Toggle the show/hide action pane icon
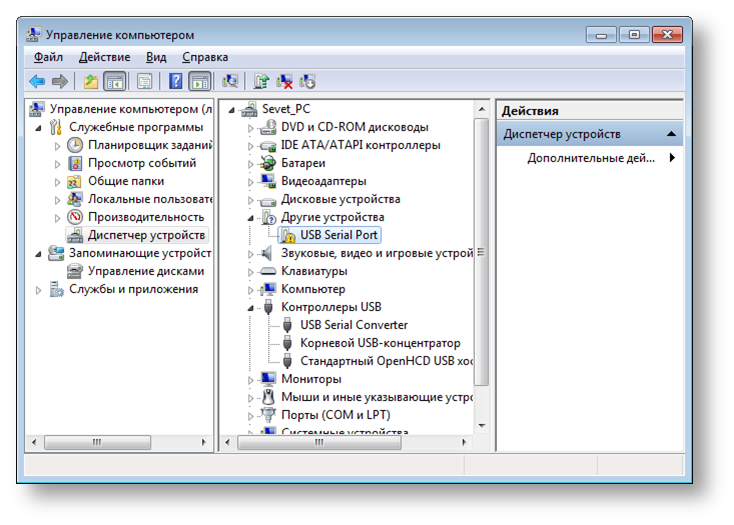This screenshot has height=525, width=734. coord(200,81)
